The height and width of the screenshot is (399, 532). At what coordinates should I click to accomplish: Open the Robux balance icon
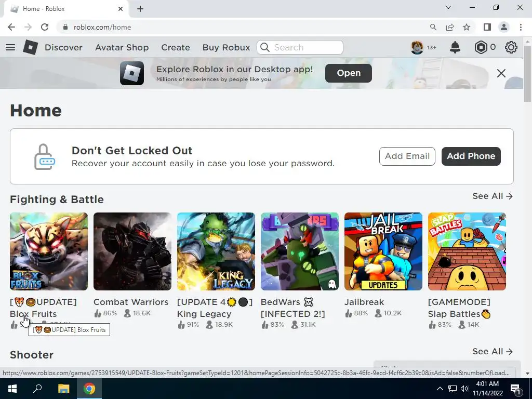(x=481, y=47)
